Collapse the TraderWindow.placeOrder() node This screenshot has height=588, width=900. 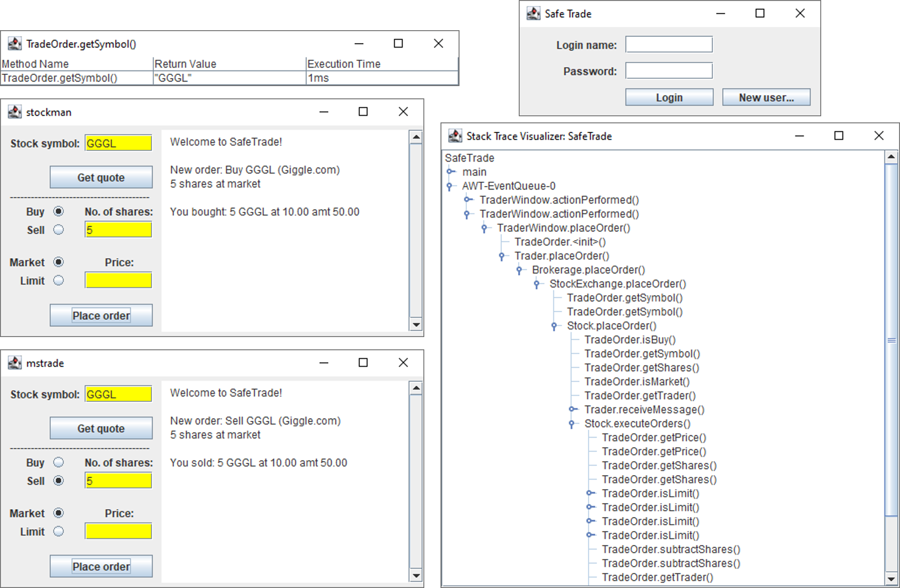coord(484,228)
